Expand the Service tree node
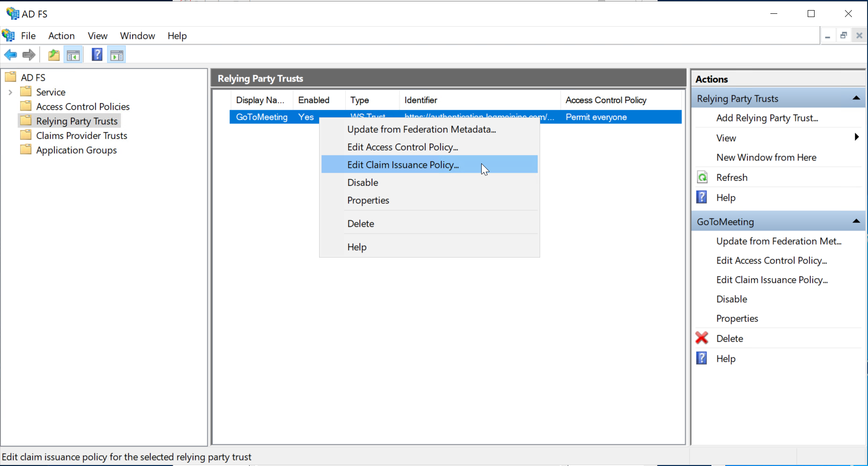The image size is (868, 466). click(x=10, y=92)
